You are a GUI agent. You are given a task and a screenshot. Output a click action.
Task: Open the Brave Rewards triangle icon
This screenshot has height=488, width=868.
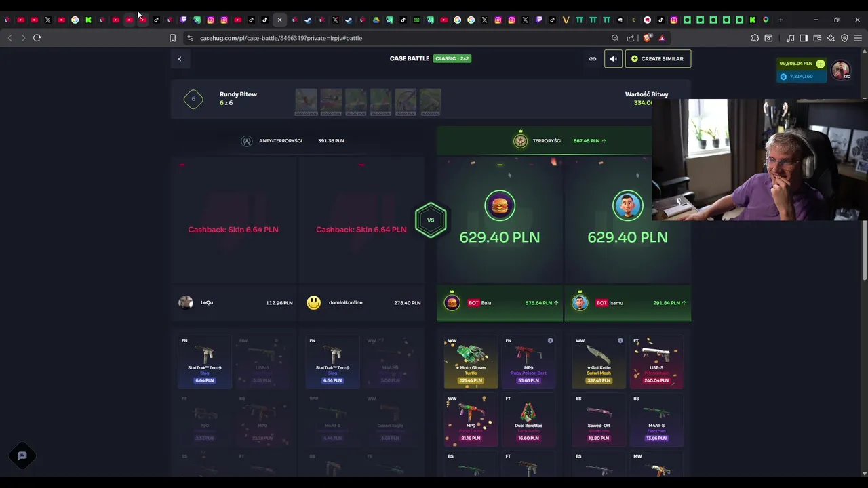click(662, 38)
